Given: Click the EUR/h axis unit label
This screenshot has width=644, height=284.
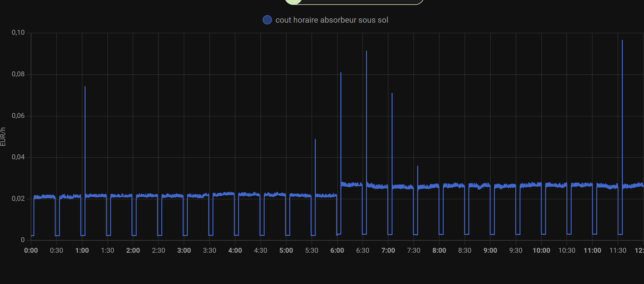Looking at the screenshot, I should coord(3,137).
